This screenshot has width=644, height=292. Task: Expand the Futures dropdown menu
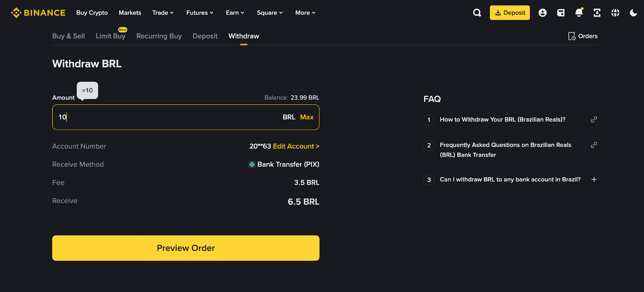click(x=200, y=13)
